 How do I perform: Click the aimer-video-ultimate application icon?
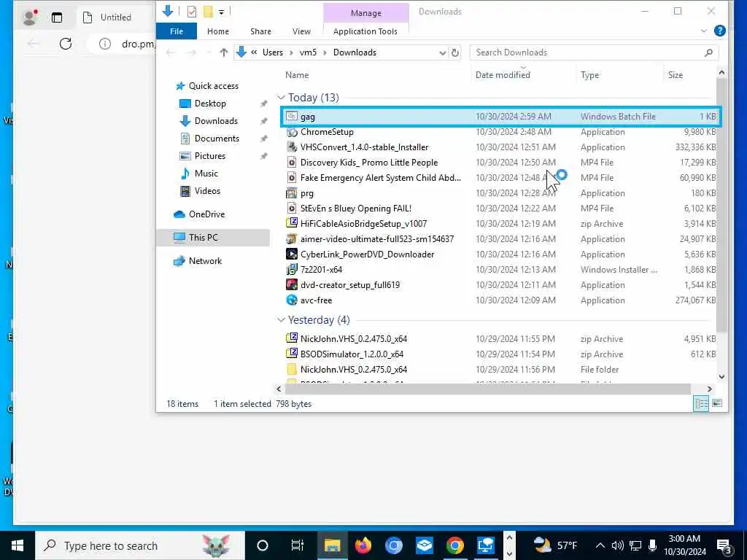click(292, 239)
